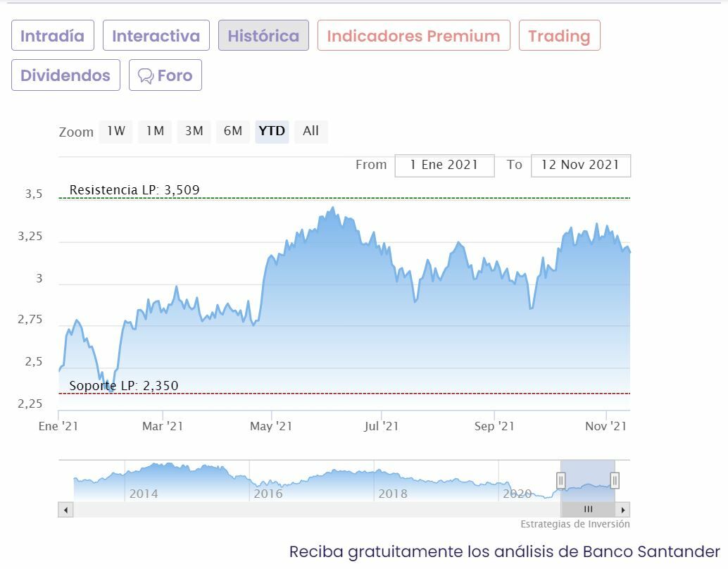The image size is (728, 569).
Task: Switch to the Interactiva tab
Action: point(156,36)
